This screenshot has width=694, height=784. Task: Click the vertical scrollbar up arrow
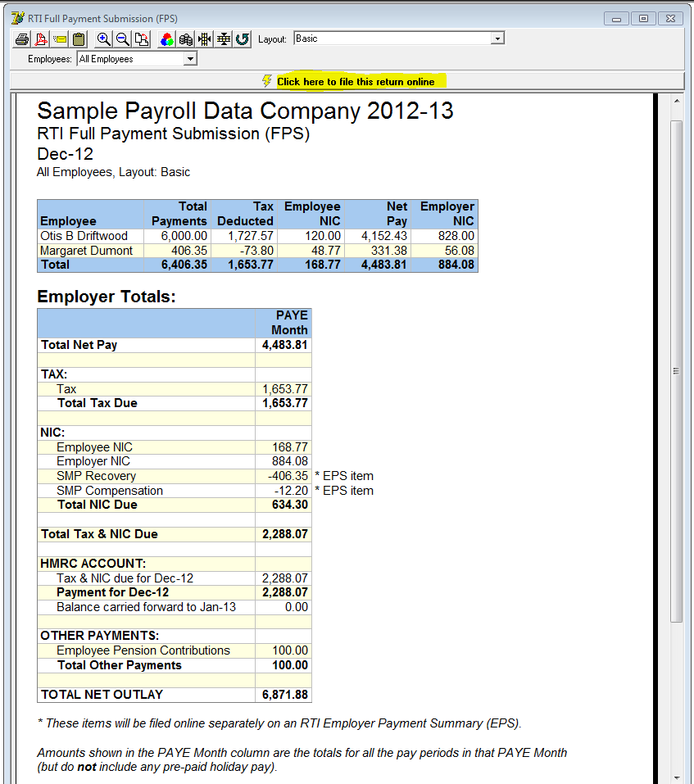pos(676,101)
